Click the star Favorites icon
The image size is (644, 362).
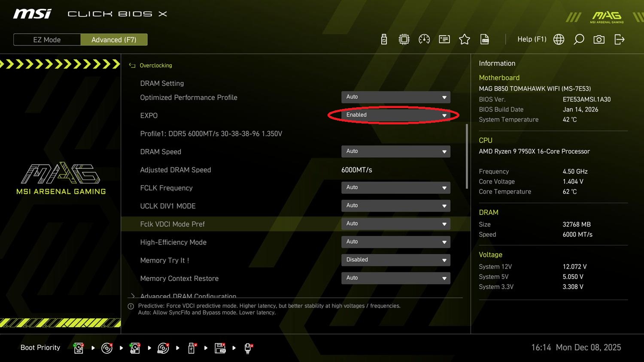pyautogui.click(x=465, y=39)
